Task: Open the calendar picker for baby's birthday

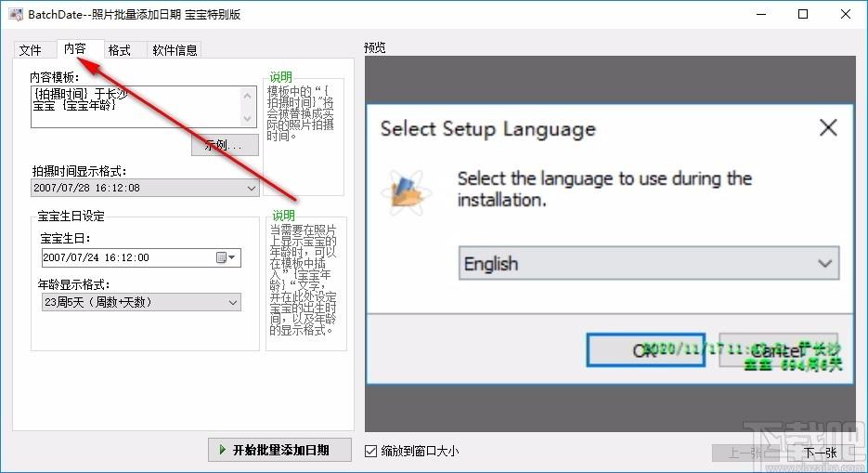Action: 226,257
